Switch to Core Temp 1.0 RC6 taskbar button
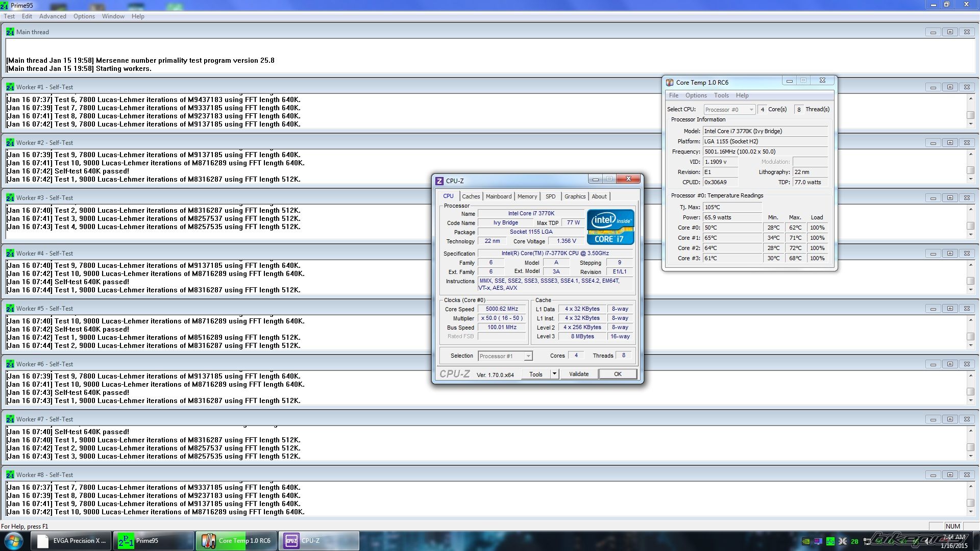Screen dimensions: 980x551 236,541
